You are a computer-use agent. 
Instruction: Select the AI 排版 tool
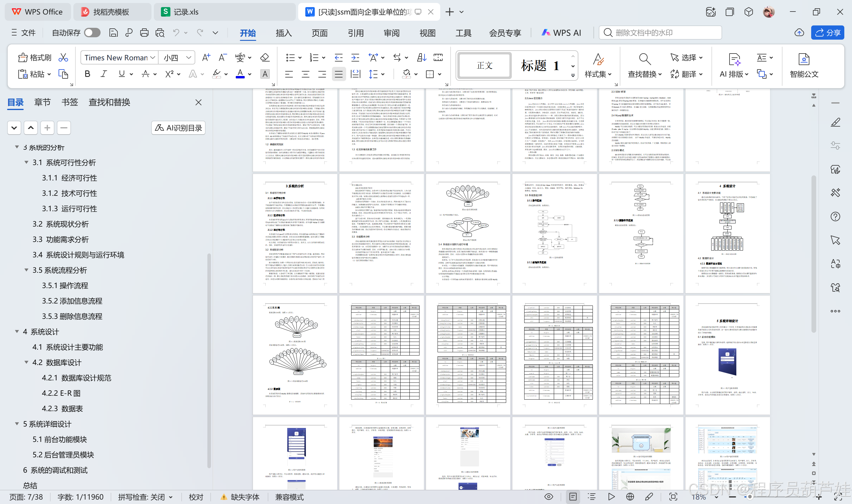(x=733, y=66)
